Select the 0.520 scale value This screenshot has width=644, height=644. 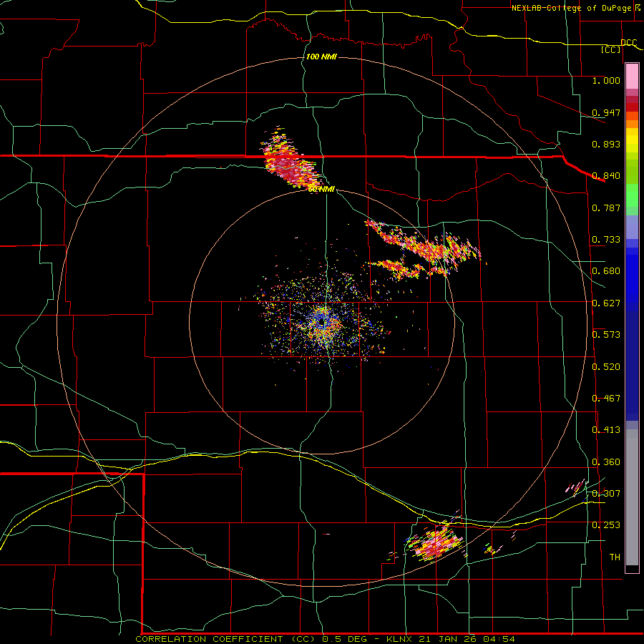point(606,367)
